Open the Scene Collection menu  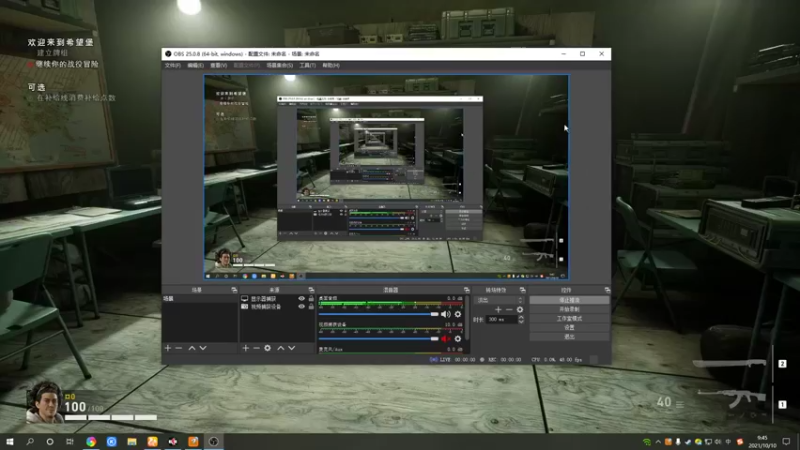280,65
